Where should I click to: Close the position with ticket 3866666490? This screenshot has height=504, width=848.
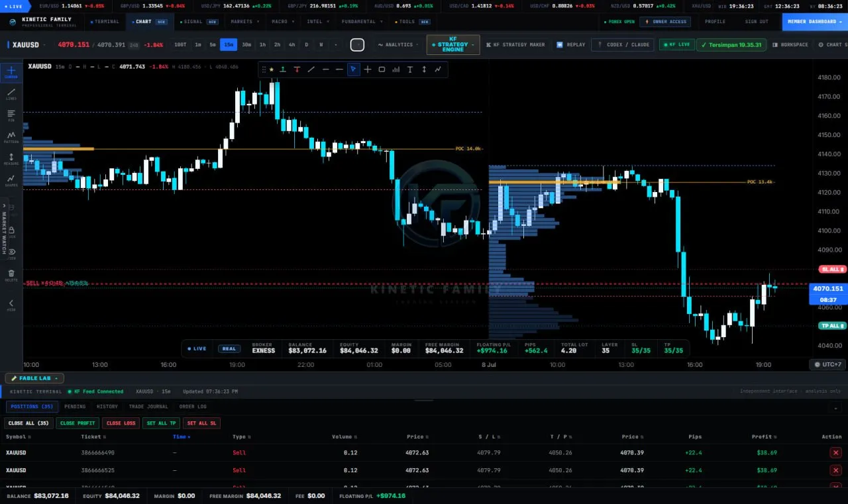point(835,452)
